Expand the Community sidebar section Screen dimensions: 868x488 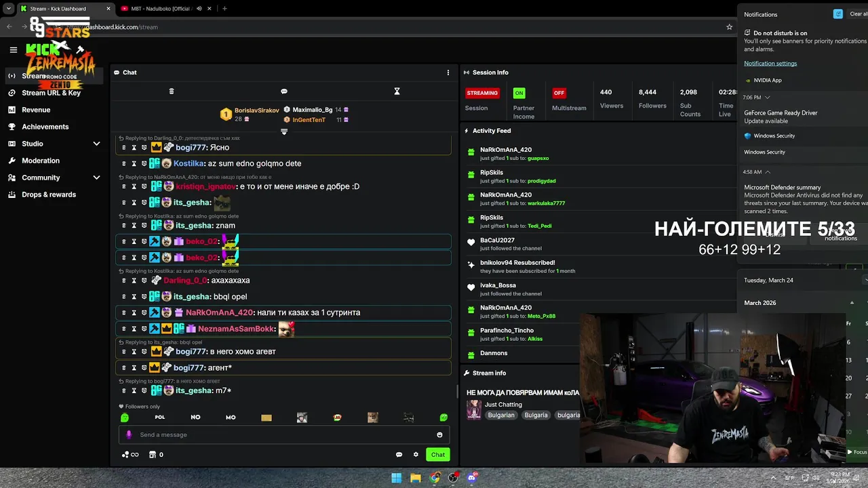pos(96,178)
